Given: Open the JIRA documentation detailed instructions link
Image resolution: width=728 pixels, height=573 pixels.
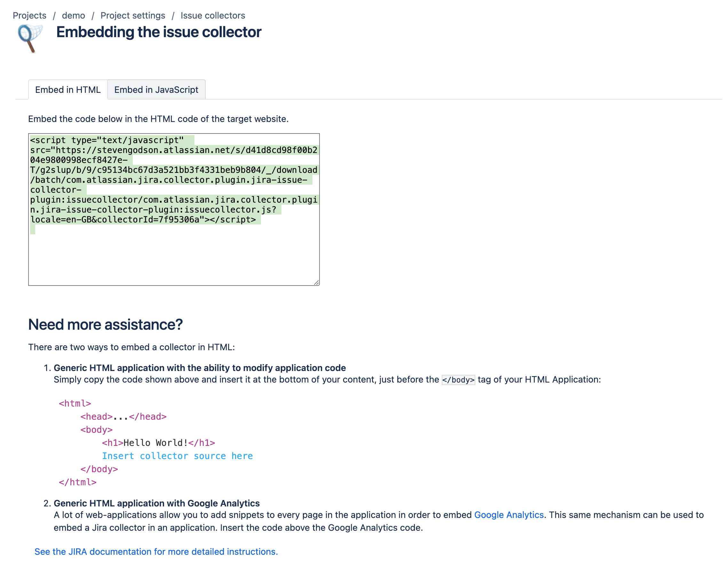Looking at the screenshot, I should [x=156, y=552].
